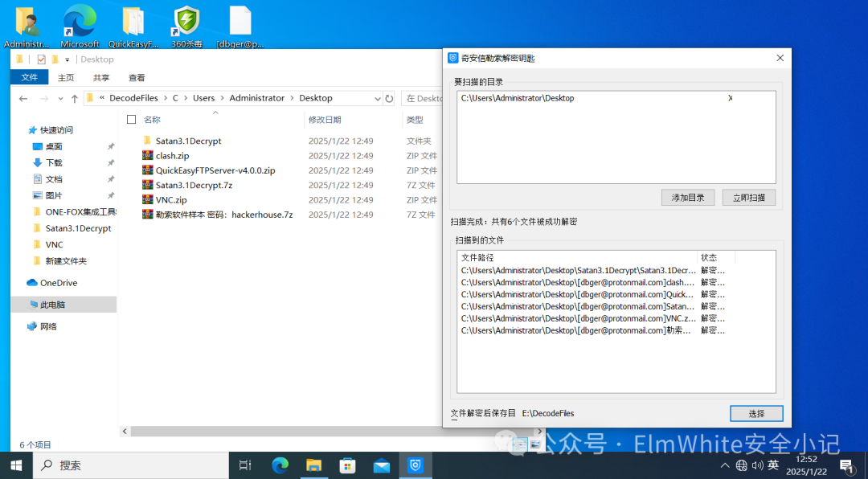
Task: Select C:\Users\Administrator\Desktop scan directory entry
Action: [517, 98]
